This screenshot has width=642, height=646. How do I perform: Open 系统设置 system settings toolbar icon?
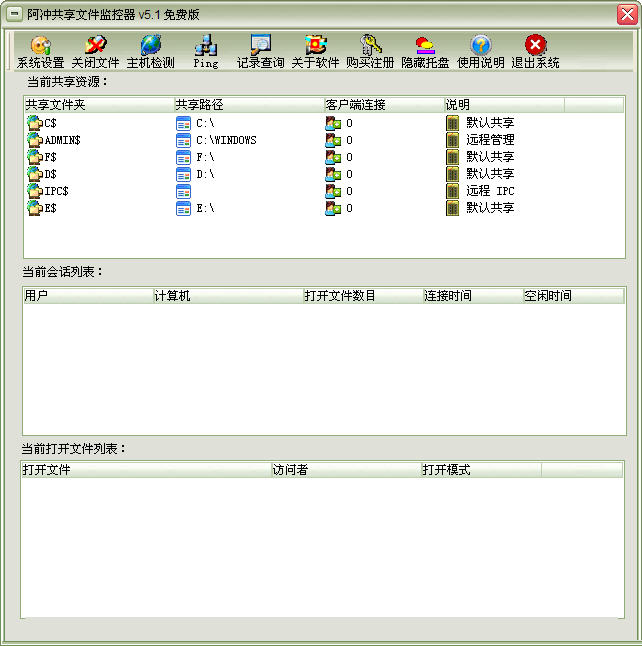tap(41, 45)
